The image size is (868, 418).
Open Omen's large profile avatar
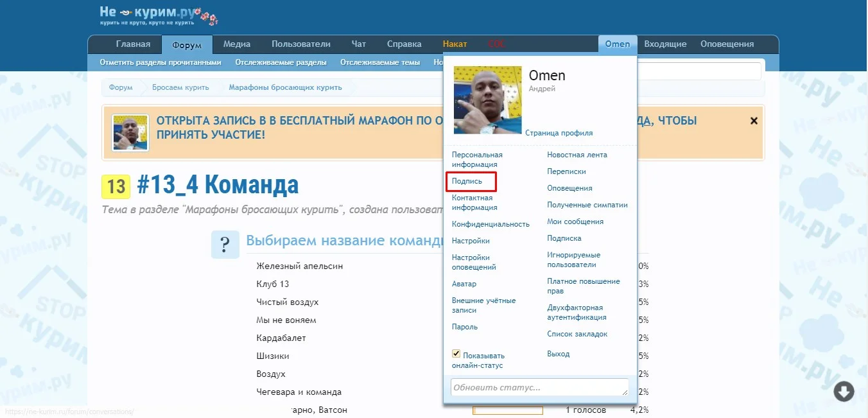pos(487,100)
